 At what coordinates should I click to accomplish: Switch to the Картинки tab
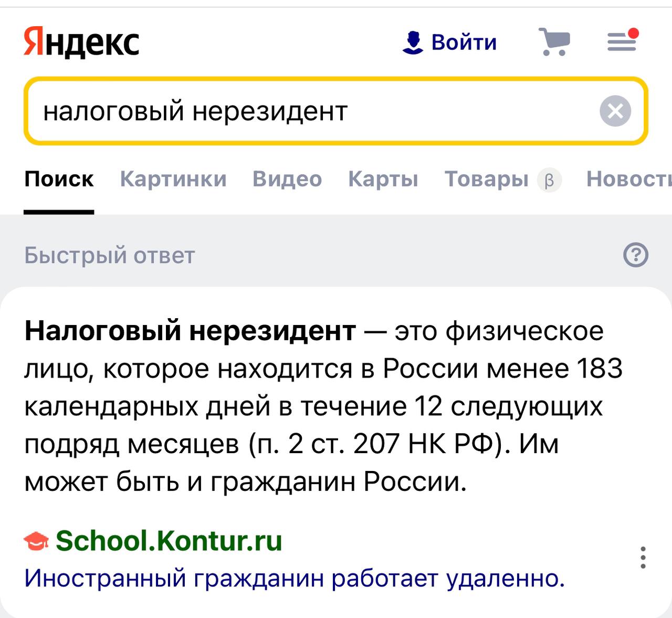(173, 180)
